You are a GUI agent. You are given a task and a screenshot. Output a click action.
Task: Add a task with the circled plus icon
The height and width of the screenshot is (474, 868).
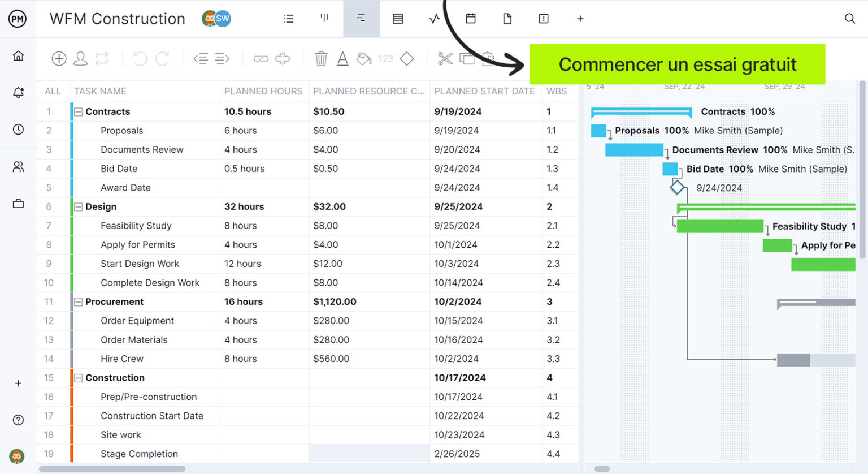tap(59, 58)
